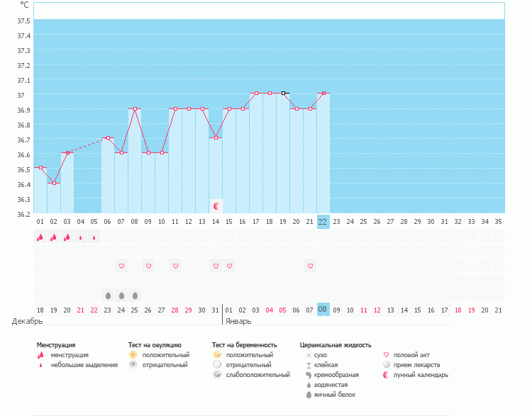Click the temperature point on cycle day 08
This screenshot has height=416, width=532.
(x=135, y=109)
